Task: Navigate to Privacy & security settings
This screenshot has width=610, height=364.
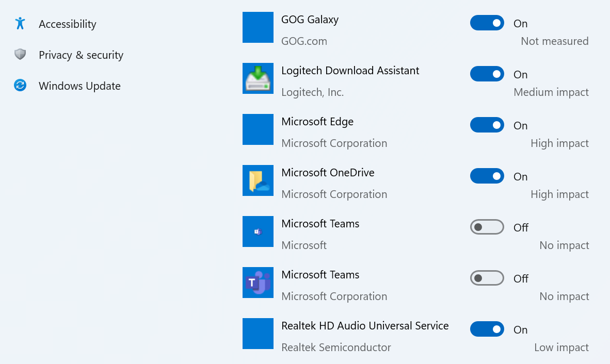Action: [81, 55]
